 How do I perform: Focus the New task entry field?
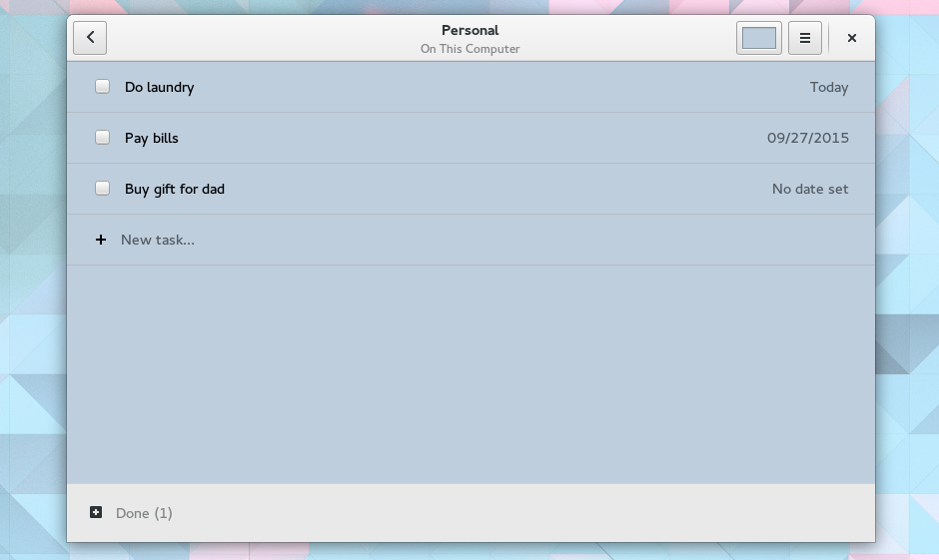pos(470,240)
